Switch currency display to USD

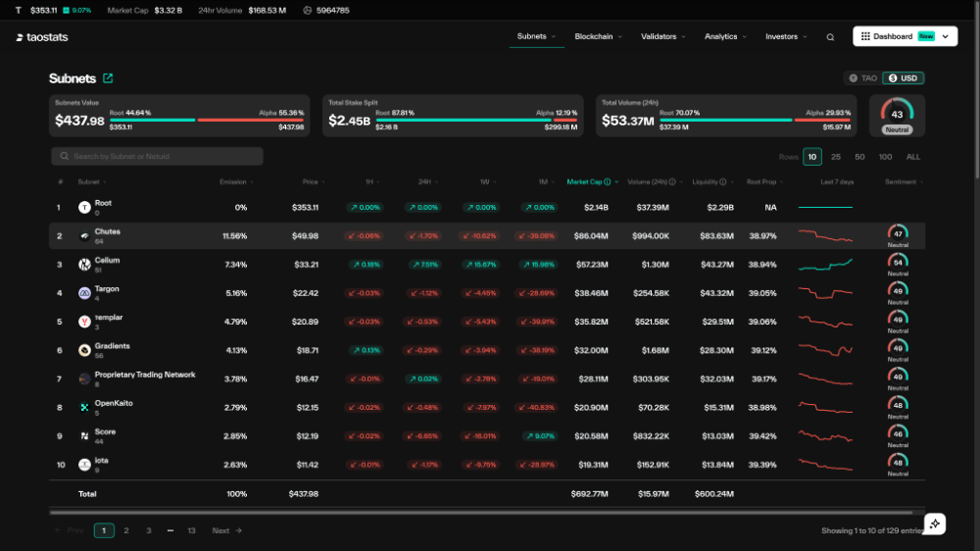(x=904, y=78)
